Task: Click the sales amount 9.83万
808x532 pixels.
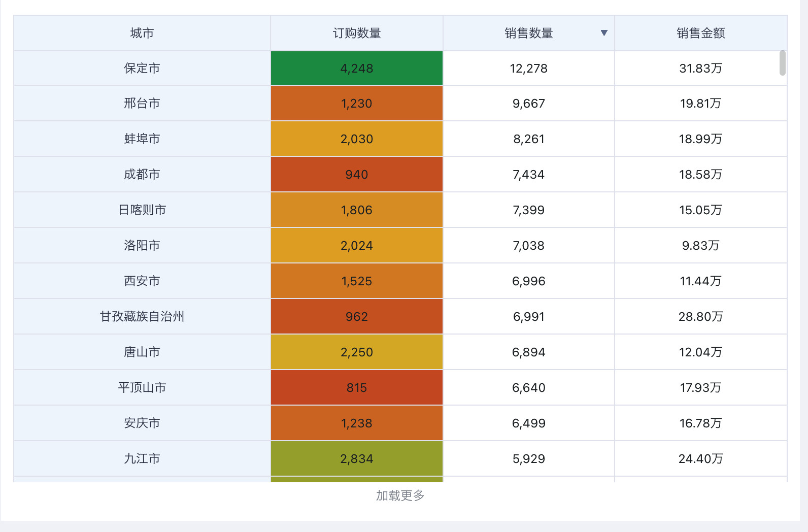Action: pyautogui.click(x=701, y=246)
